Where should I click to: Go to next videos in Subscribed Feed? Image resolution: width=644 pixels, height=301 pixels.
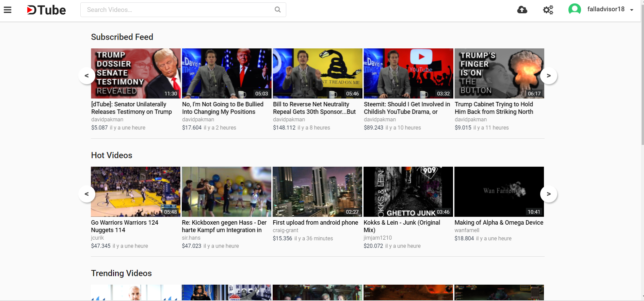549,76
